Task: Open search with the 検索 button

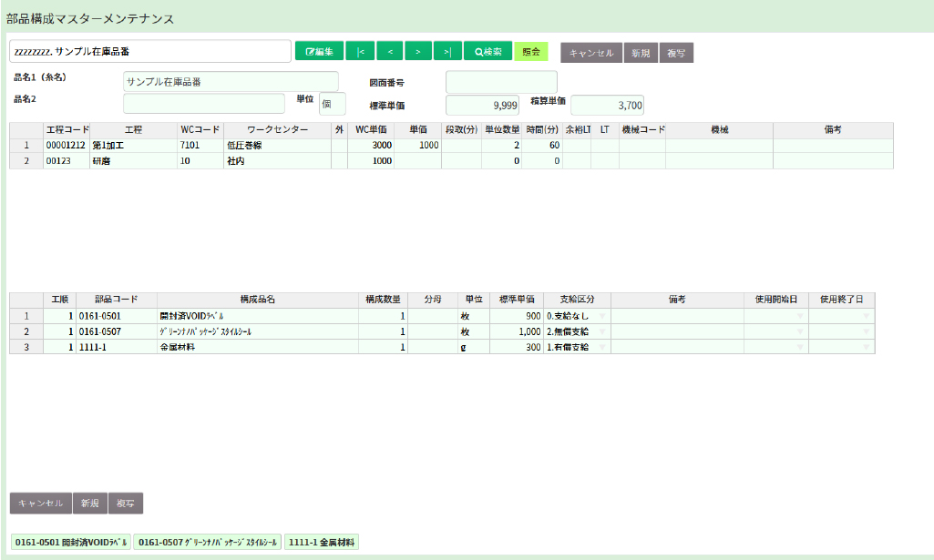Action: (488, 52)
